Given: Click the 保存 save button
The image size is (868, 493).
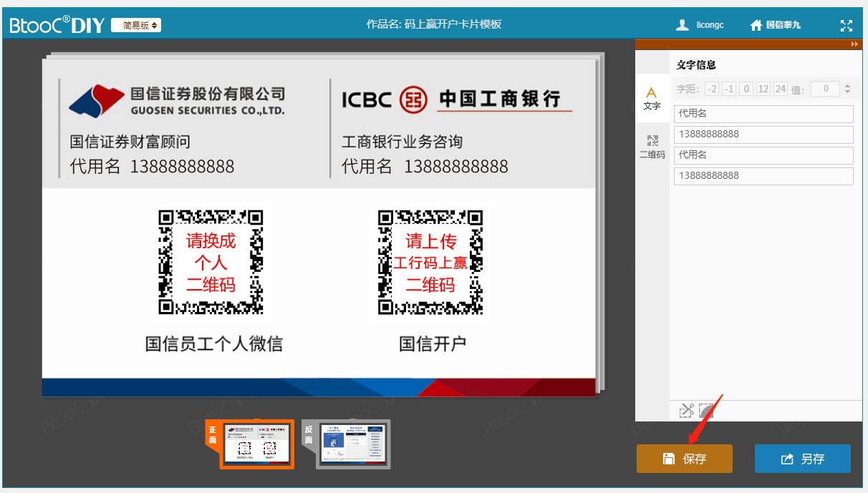Looking at the screenshot, I should [685, 459].
